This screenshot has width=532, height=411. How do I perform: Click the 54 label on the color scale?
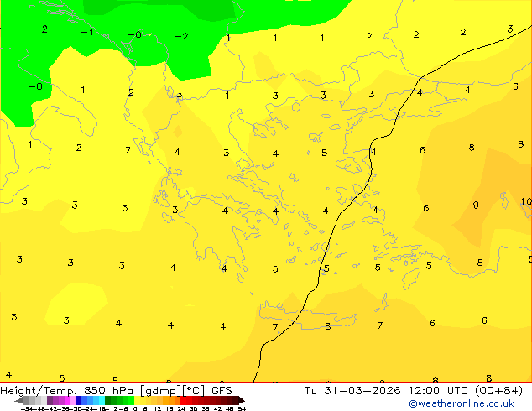coord(242,408)
